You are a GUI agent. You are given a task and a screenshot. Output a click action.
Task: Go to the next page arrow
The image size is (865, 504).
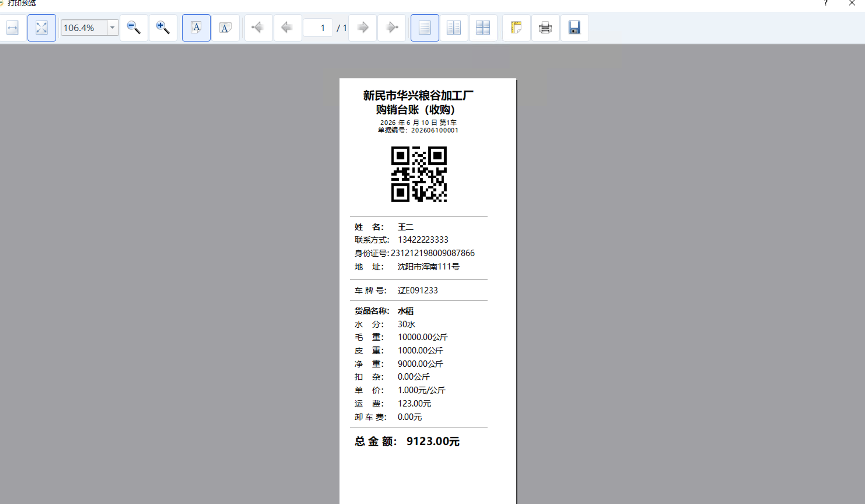coord(363,28)
